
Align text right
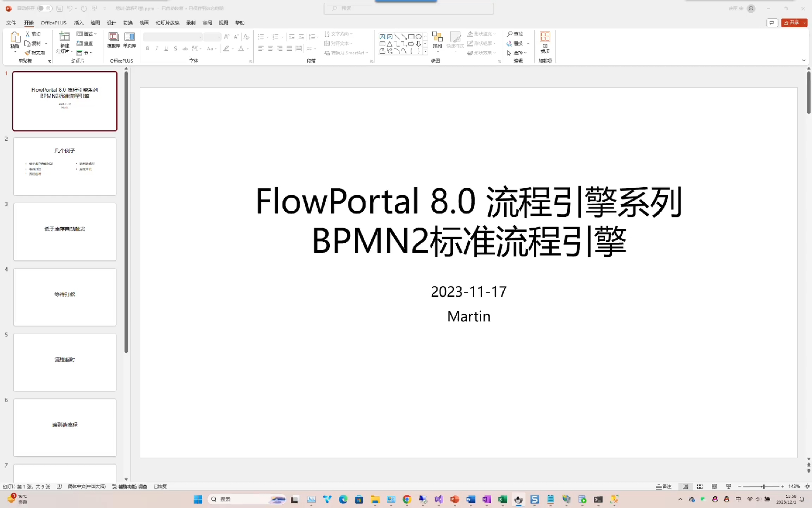280,48
